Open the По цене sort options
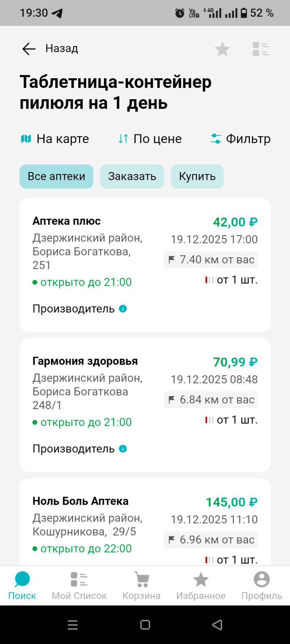290x644 pixels. click(150, 139)
